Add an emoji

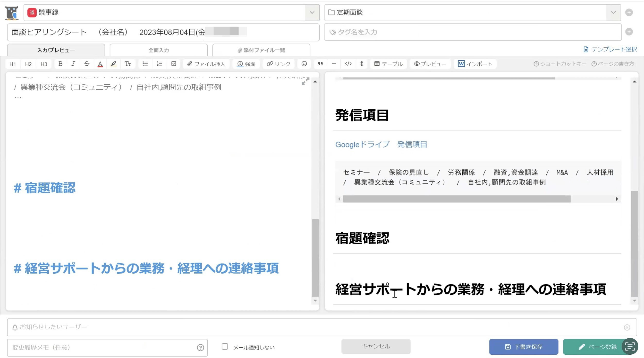pos(304,64)
